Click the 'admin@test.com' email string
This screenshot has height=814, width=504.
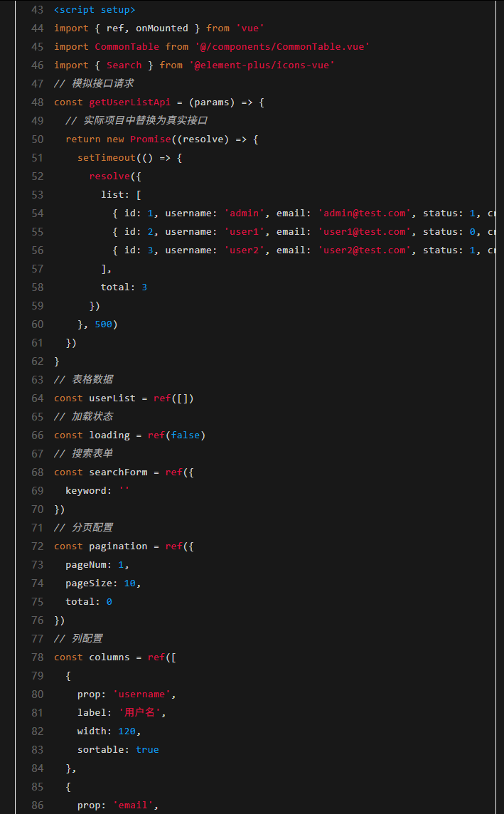365,213
